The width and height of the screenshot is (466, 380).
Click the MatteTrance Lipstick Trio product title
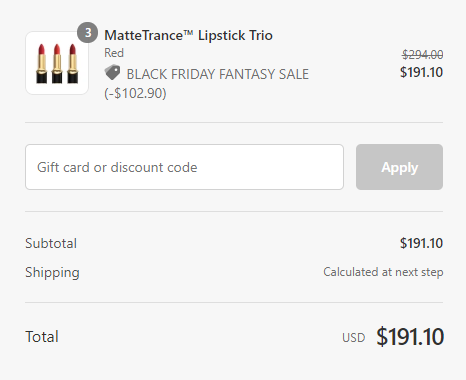188,35
